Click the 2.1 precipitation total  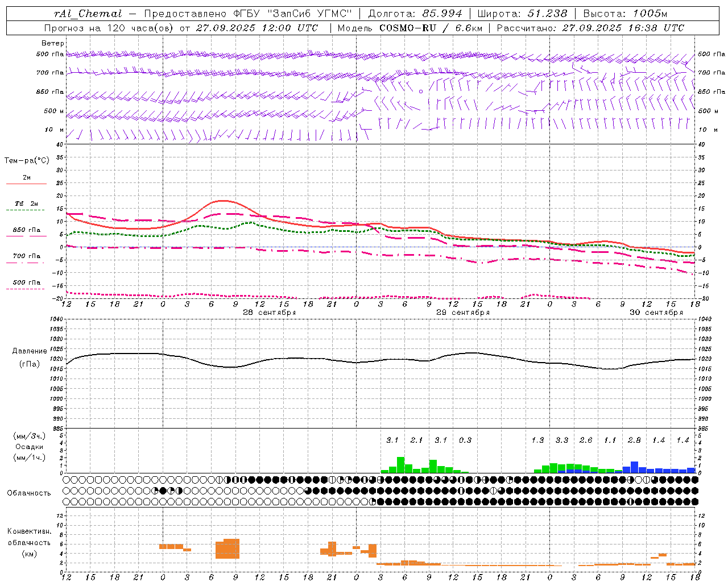417,440
